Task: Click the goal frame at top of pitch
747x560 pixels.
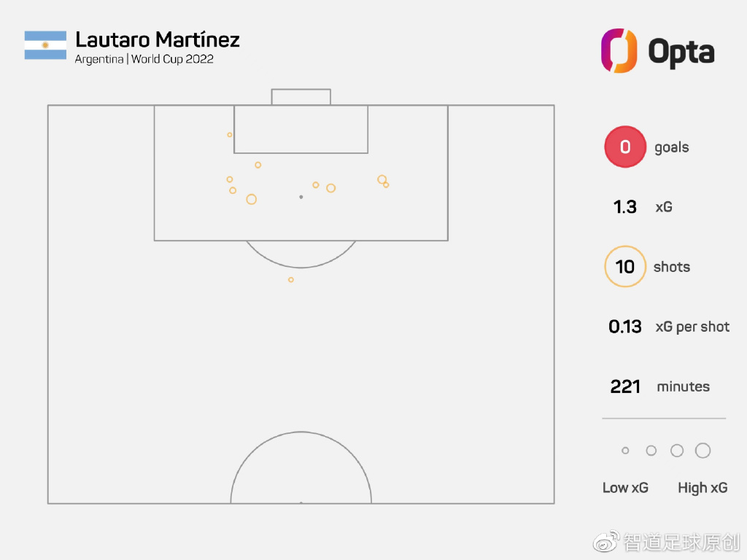Action: 301,97
